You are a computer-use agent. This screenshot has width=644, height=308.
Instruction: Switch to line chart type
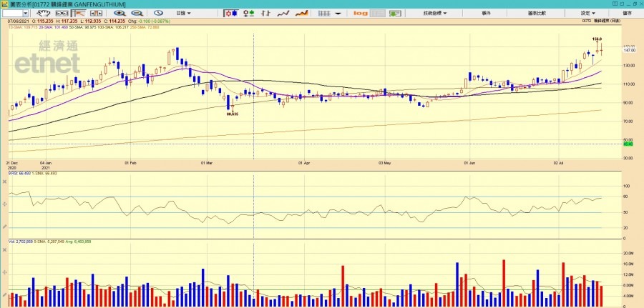(x=284, y=13)
